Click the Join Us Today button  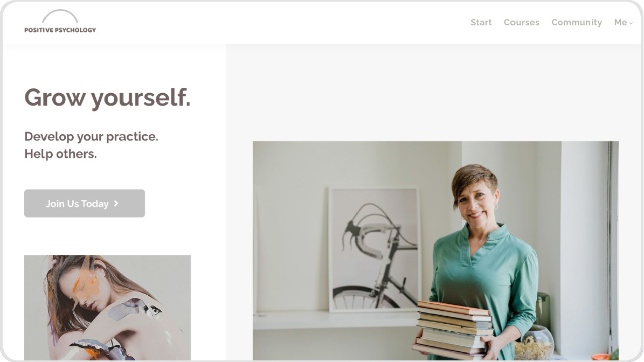click(x=85, y=203)
